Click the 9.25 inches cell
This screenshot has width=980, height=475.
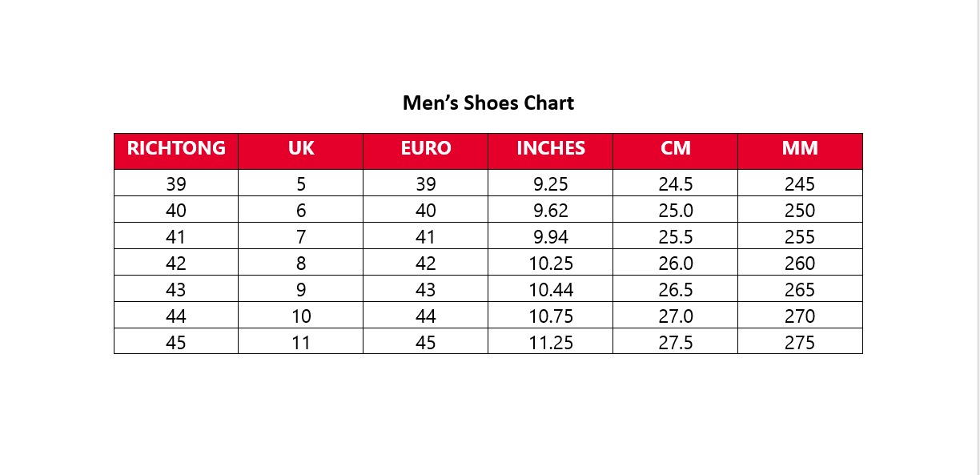click(550, 183)
